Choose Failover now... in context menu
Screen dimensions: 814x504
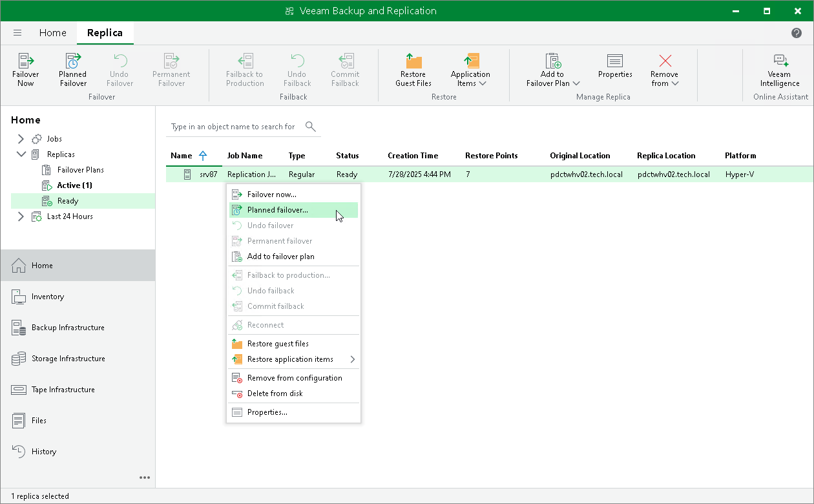(x=293, y=194)
